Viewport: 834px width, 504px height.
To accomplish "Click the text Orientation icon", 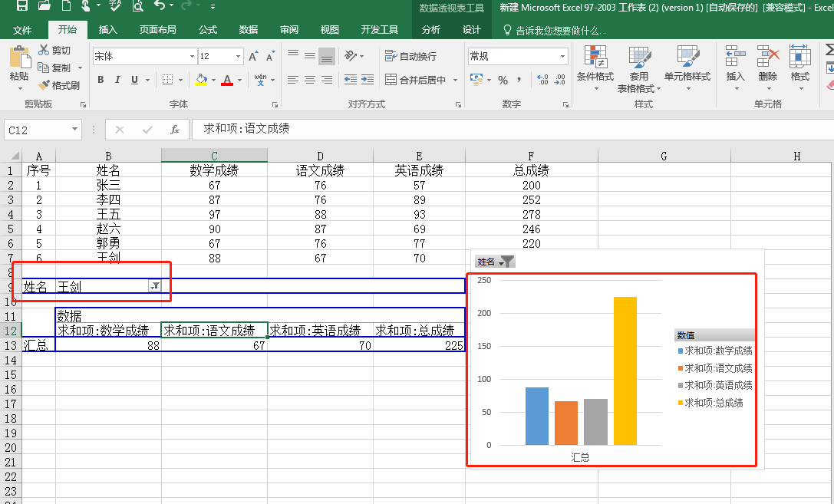I will point(351,55).
